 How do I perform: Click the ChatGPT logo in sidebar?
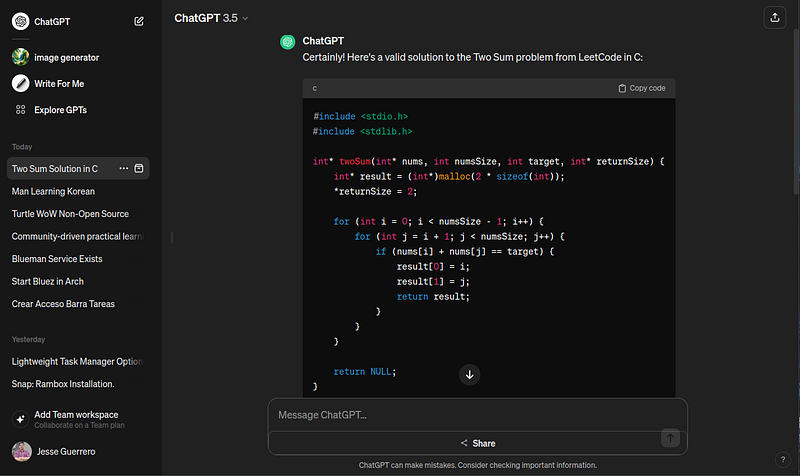[20, 21]
